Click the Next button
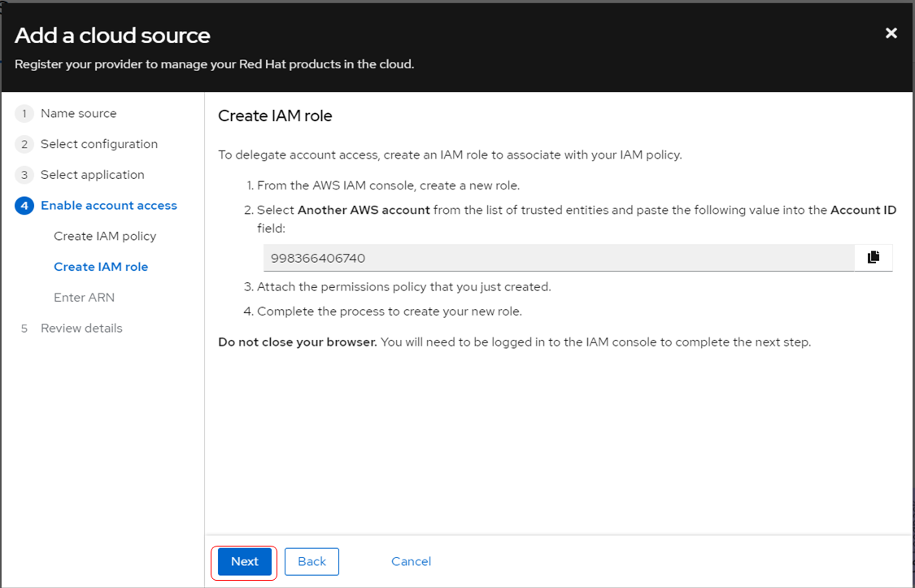915x588 pixels. [x=244, y=562]
